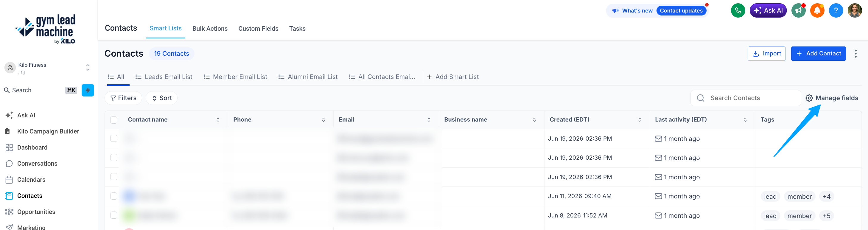Open the Sort dropdown
Screen dimensions: 868x230
(161, 98)
